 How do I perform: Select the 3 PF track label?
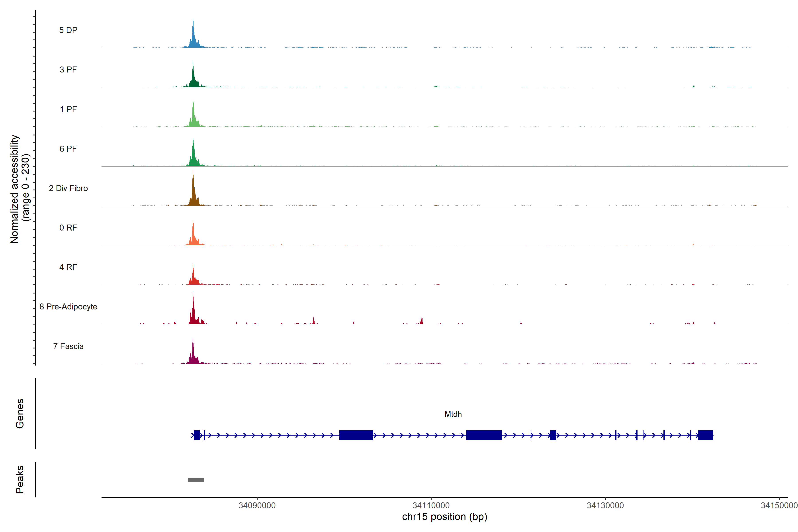68,70
